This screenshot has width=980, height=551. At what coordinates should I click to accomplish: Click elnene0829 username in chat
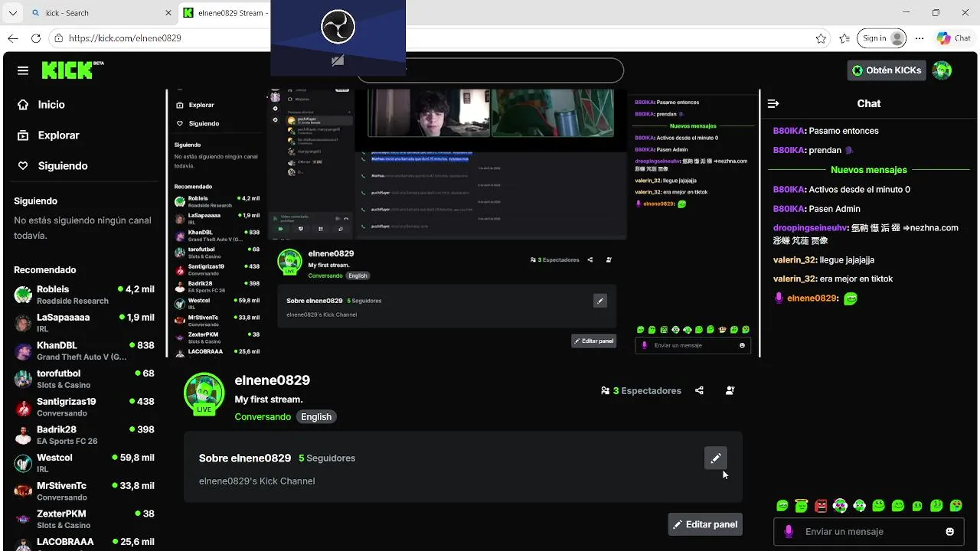(812, 298)
